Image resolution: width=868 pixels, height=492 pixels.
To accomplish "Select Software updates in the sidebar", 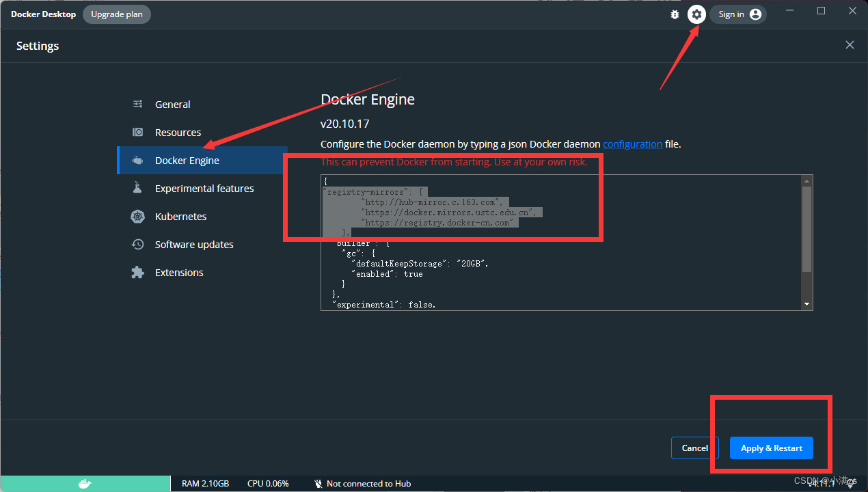I will pos(193,244).
